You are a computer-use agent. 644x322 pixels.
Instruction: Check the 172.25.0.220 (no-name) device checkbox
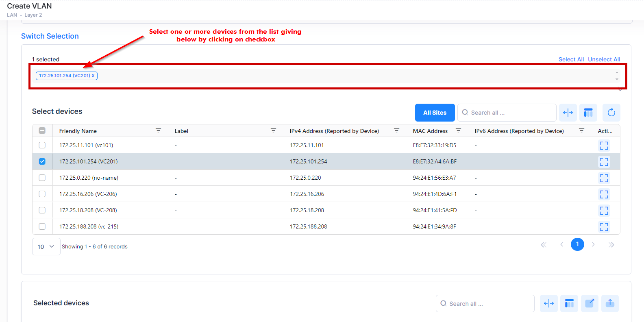(42, 178)
